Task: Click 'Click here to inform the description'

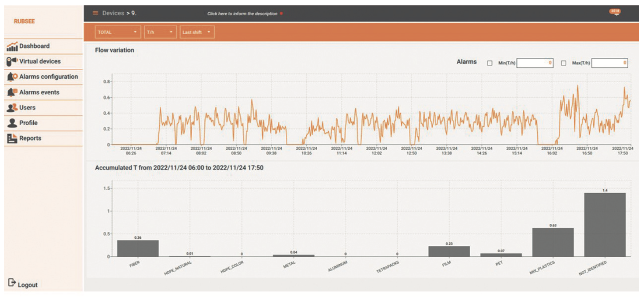Action: (x=242, y=14)
